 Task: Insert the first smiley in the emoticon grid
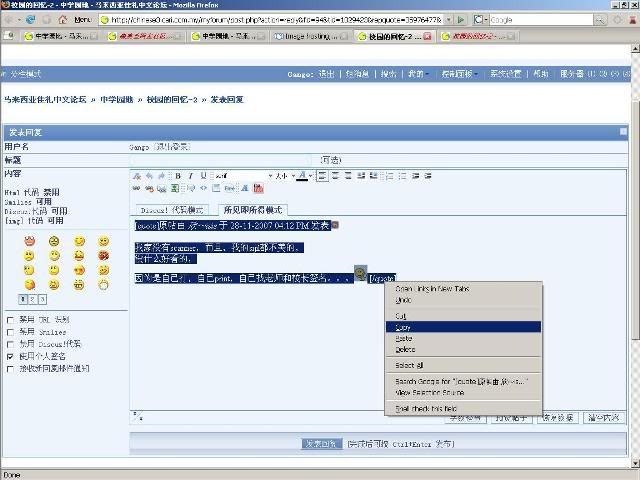tap(29, 241)
